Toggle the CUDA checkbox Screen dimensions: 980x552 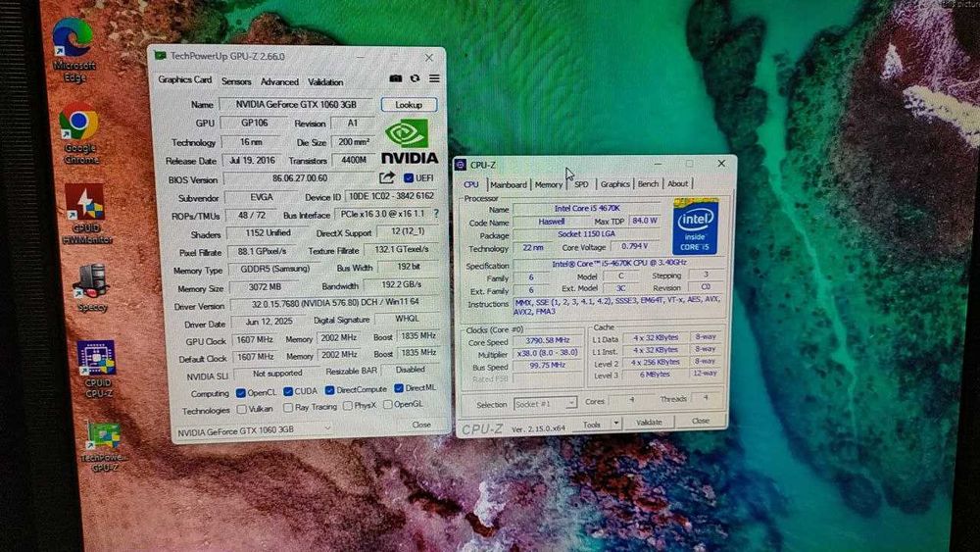pyautogui.click(x=287, y=391)
